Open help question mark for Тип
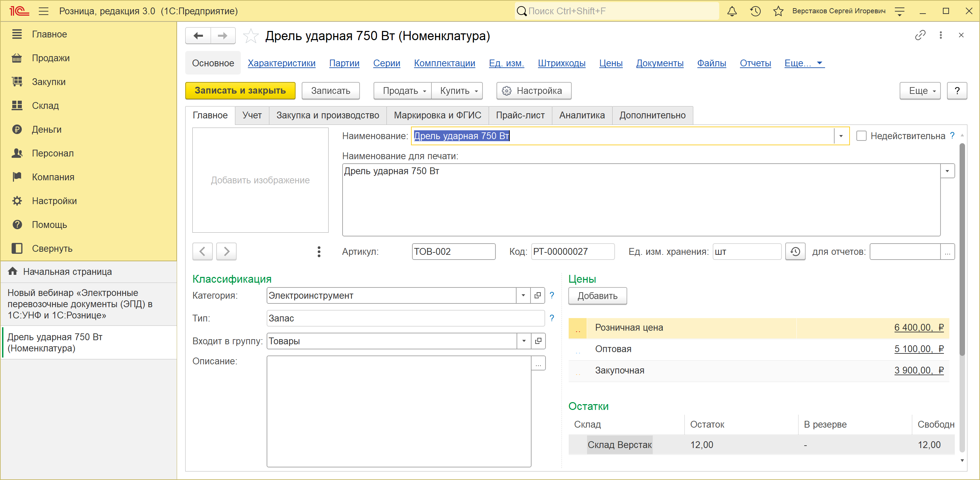This screenshot has height=480, width=980. (552, 318)
